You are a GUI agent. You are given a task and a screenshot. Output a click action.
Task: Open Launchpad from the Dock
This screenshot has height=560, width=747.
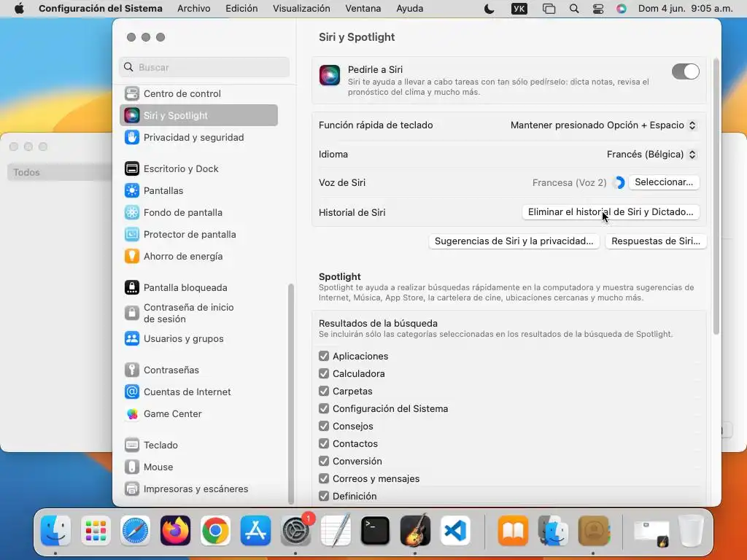pos(96,531)
